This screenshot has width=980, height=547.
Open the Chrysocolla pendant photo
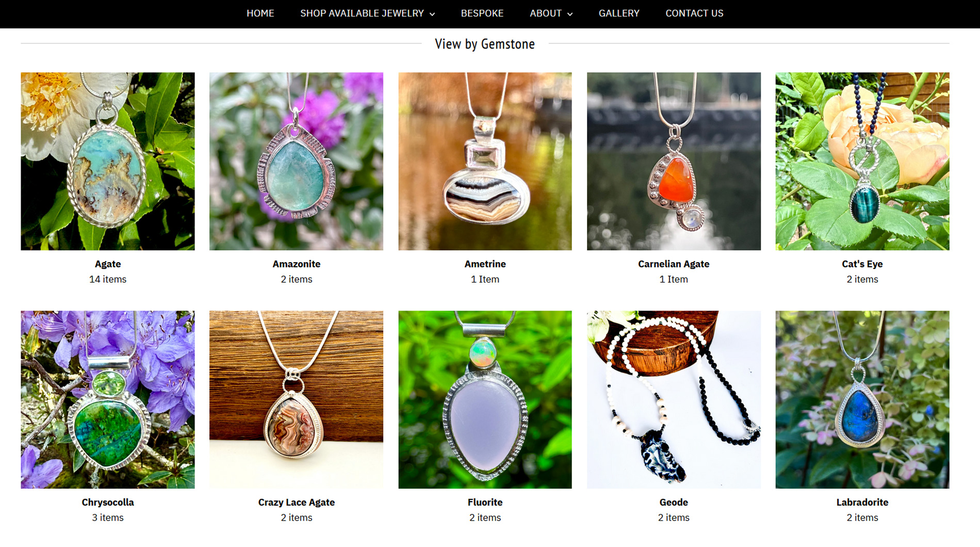click(108, 399)
